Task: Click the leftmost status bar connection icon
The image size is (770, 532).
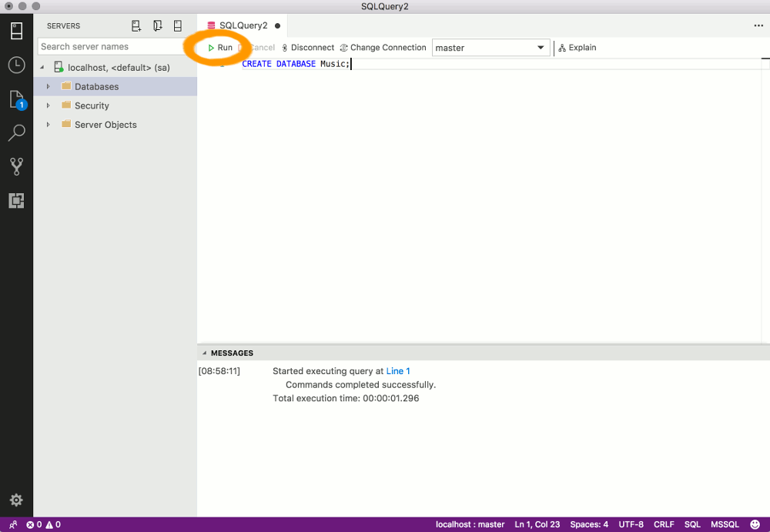Action: pyautogui.click(x=13, y=524)
